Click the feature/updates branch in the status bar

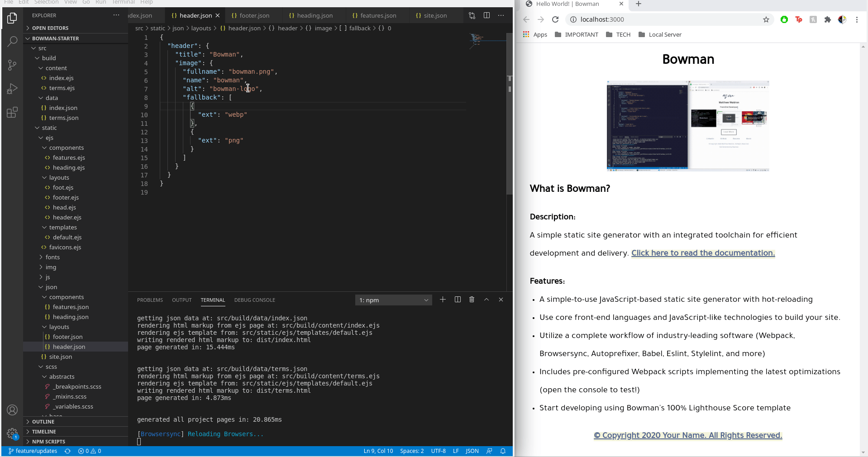pos(33,451)
